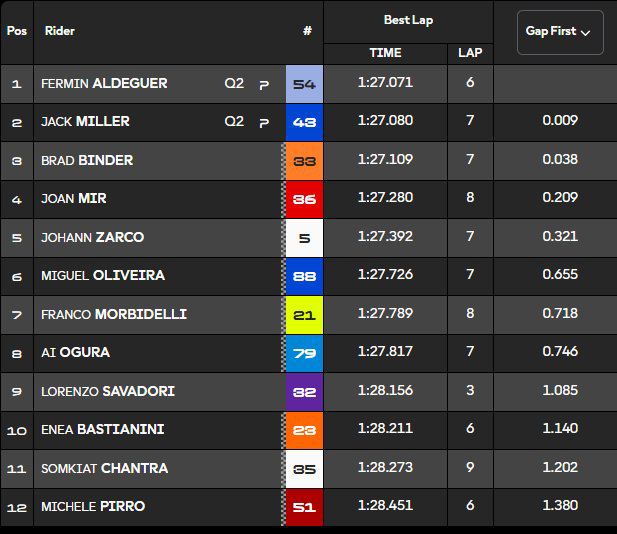Viewport: 617px width, 534px height.
Task: Click Jack Miller's number 43 badge
Action: point(304,122)
